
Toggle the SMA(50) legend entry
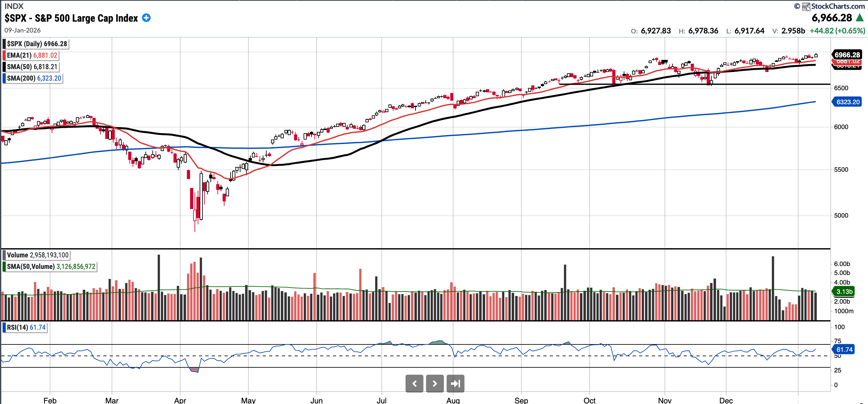click(x=32, y=67)
